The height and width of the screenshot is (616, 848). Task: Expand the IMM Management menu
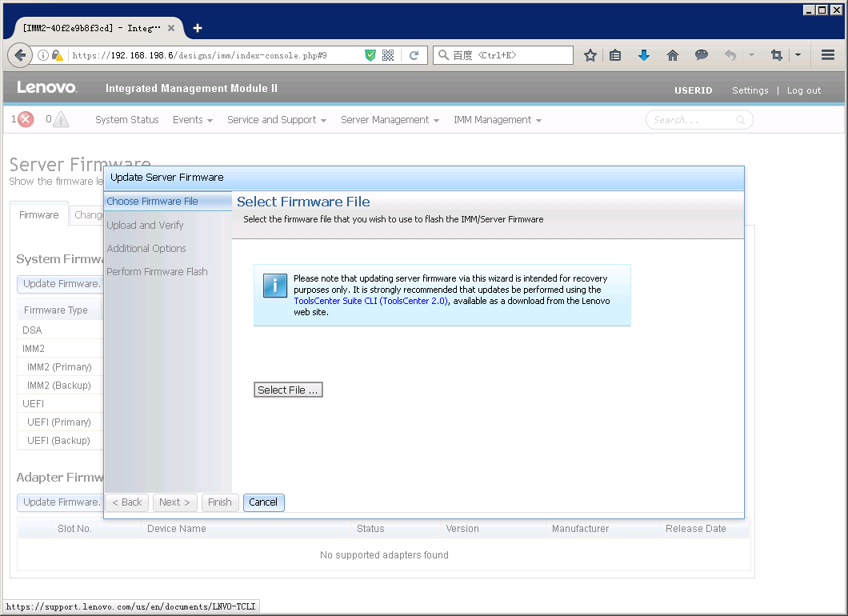(x=497, y=120)
